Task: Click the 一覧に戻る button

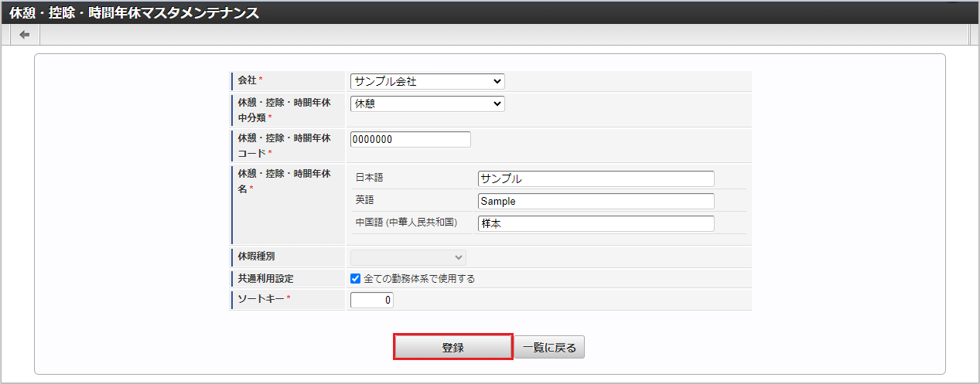Action: pos(549,348)
